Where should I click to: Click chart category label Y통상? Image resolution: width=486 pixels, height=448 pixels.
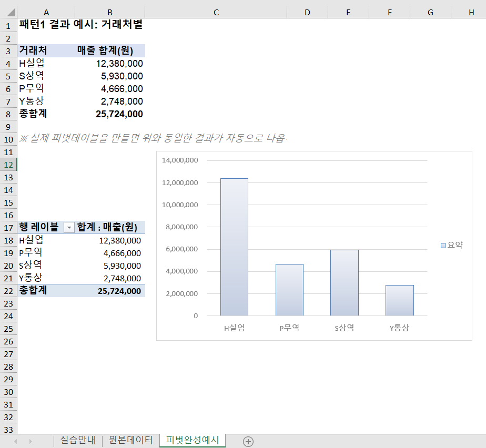tap(399, 328)
